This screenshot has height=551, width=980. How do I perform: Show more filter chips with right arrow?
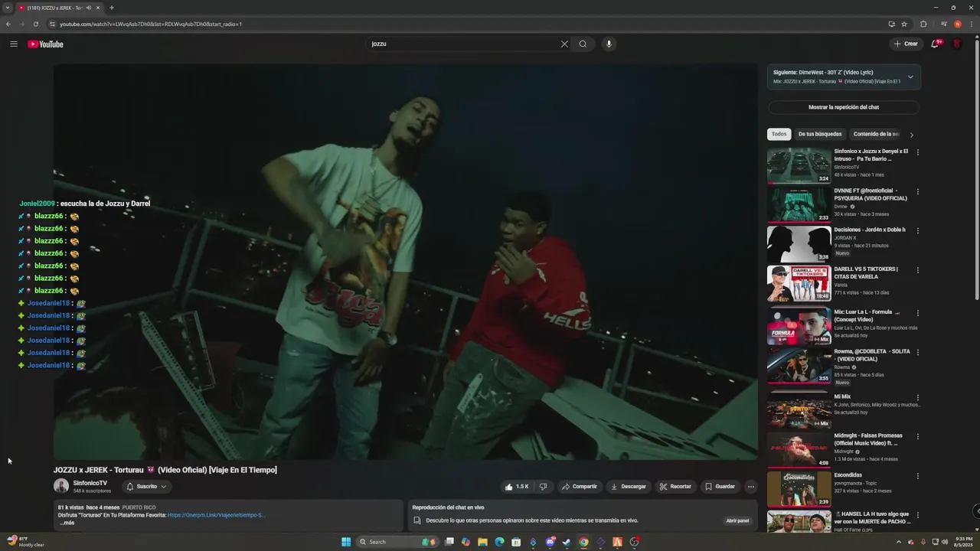tap(911, 135)
